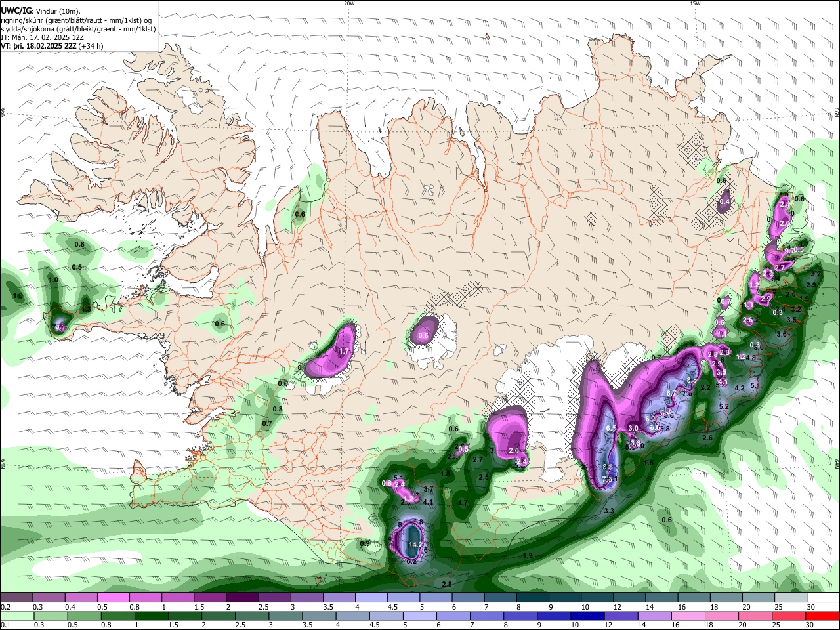This screenshot has width=840, height=630.
Task: Select the top-row legend swatch between 0.5 and 0.8
Action: click(x=113, y=597)
